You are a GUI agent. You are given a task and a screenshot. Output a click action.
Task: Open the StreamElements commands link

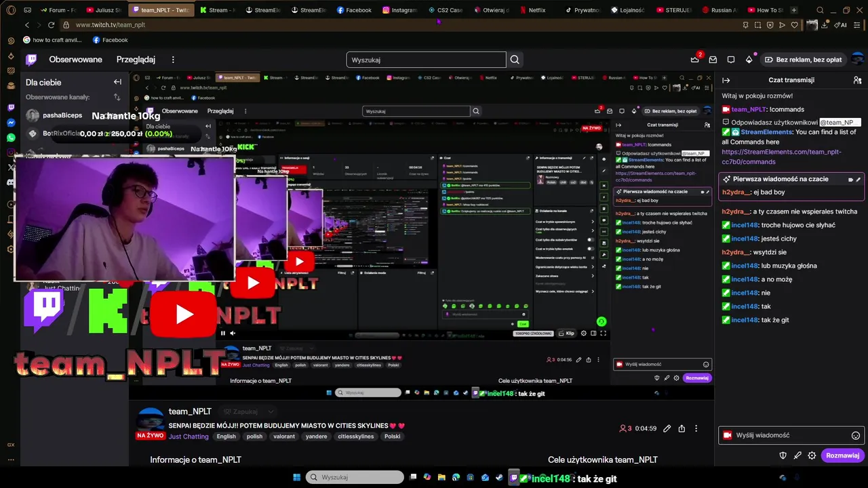[x=781, y=157]
